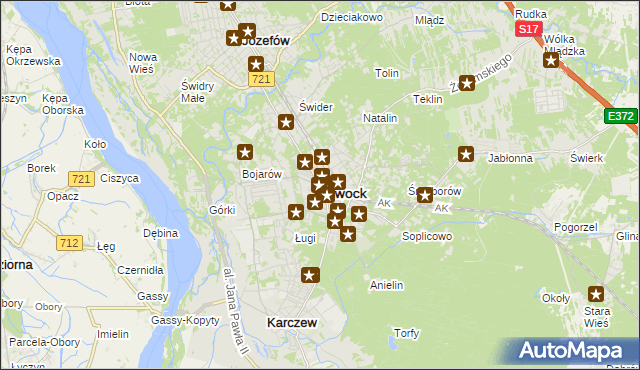Screen dimensions: 640x370
Task: Click the Kępa Okrzewska label
Action: (x=33, y=55)
